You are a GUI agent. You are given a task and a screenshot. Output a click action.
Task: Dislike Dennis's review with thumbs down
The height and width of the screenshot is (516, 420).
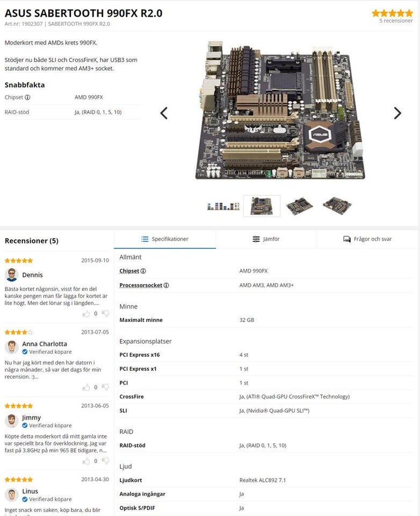pyautogui.click(x=105, y=313)
